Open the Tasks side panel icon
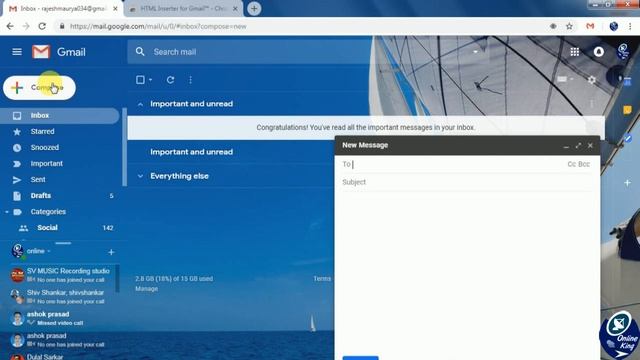 [628, 138]
